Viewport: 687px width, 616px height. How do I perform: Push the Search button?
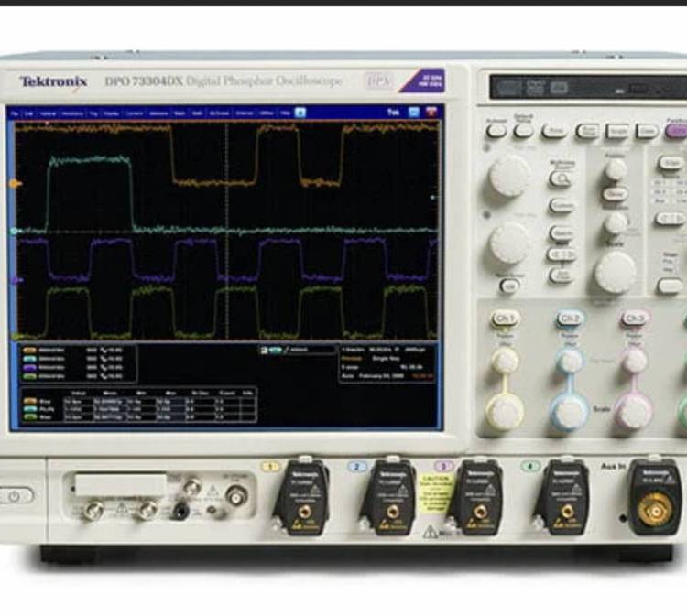pos(562,232)
